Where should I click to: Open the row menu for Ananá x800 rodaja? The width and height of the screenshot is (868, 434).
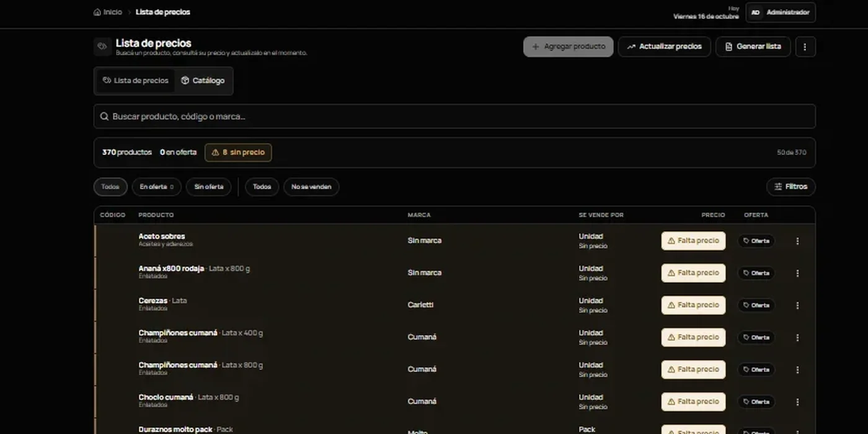(x=797, y=273)
